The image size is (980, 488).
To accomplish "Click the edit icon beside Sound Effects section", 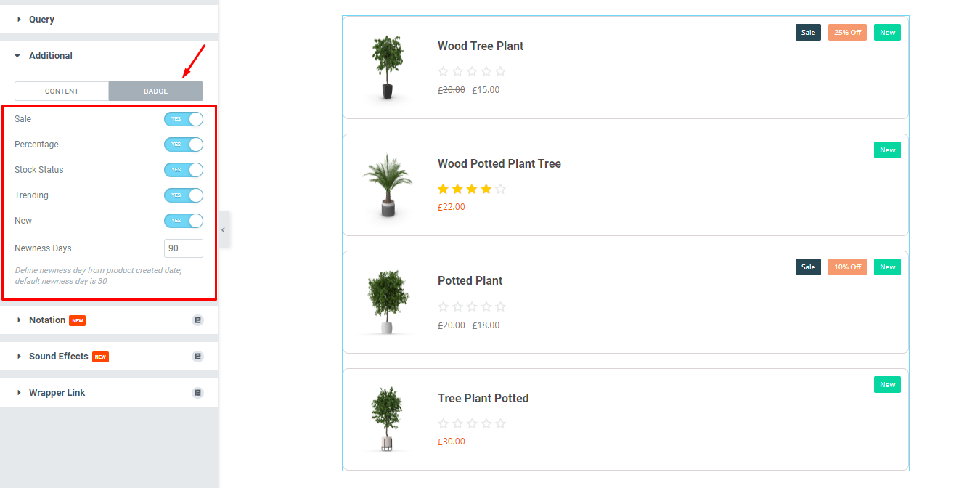I will coord(197,356).
